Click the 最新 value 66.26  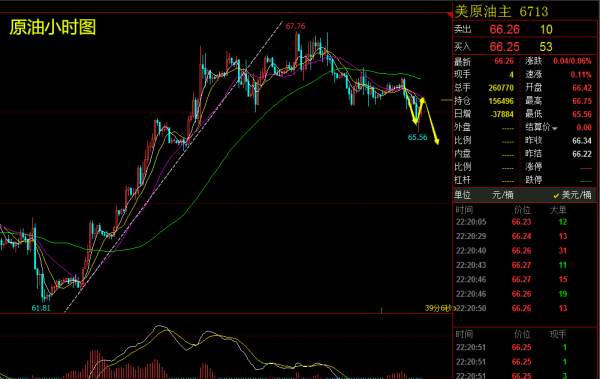pos(504,61)
